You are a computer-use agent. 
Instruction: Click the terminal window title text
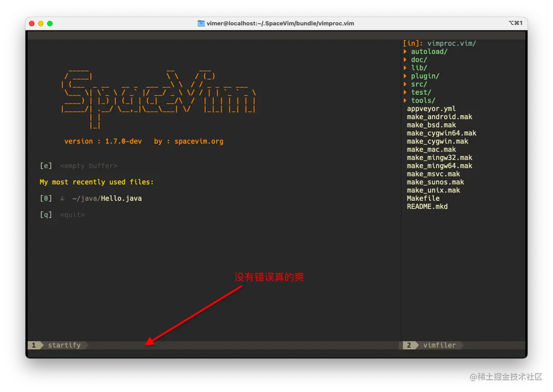[x=281, y=23]
